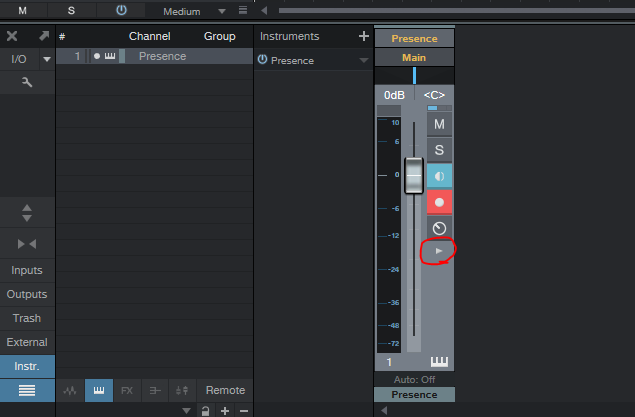Toggle the I/O button

pos(19,59)
